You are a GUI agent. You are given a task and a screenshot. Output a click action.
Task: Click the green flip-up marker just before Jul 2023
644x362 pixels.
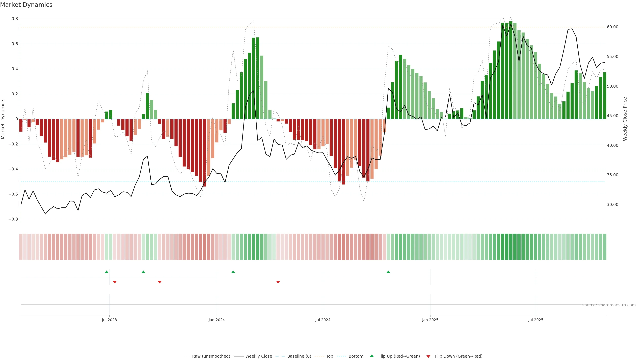coord(106,272)
